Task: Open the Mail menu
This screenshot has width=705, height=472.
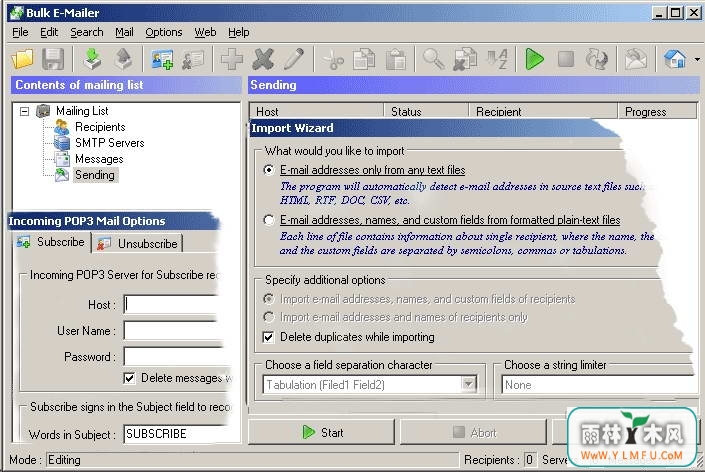Action: (124, 32)
